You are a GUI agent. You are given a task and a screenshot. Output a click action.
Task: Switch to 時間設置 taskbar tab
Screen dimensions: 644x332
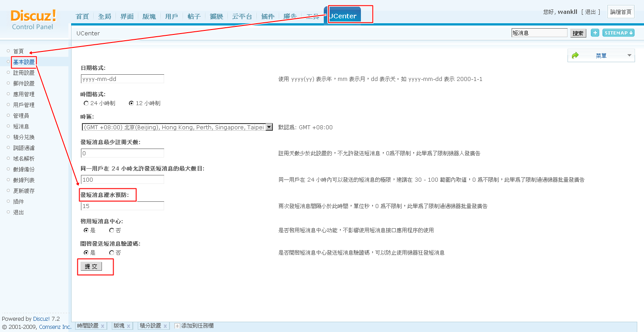coord(88,326)
